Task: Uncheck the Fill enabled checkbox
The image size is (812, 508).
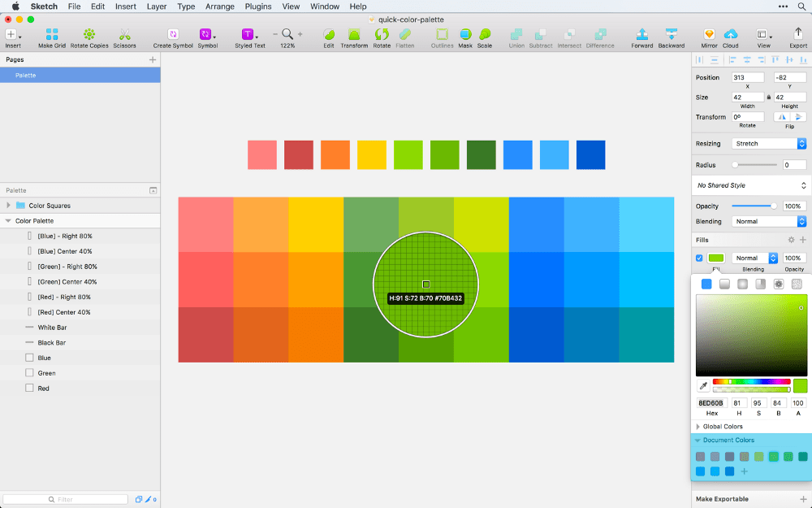Action: click(699, 258)
